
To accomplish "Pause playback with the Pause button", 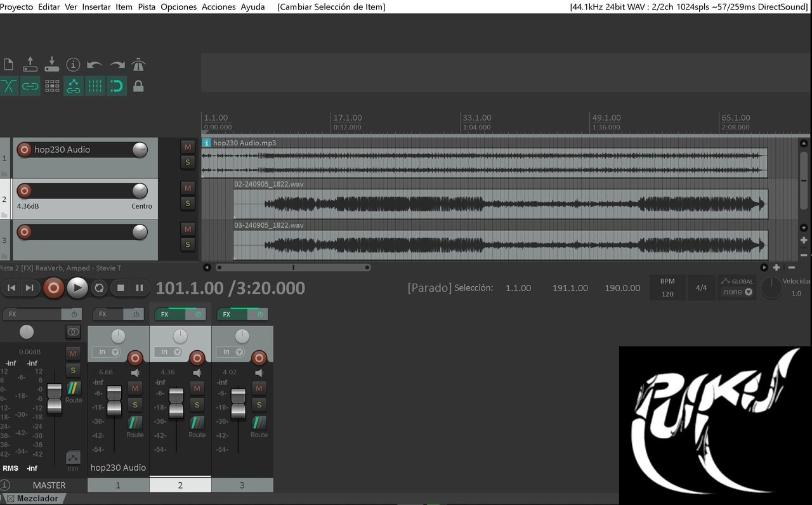I will click(140, 288).
